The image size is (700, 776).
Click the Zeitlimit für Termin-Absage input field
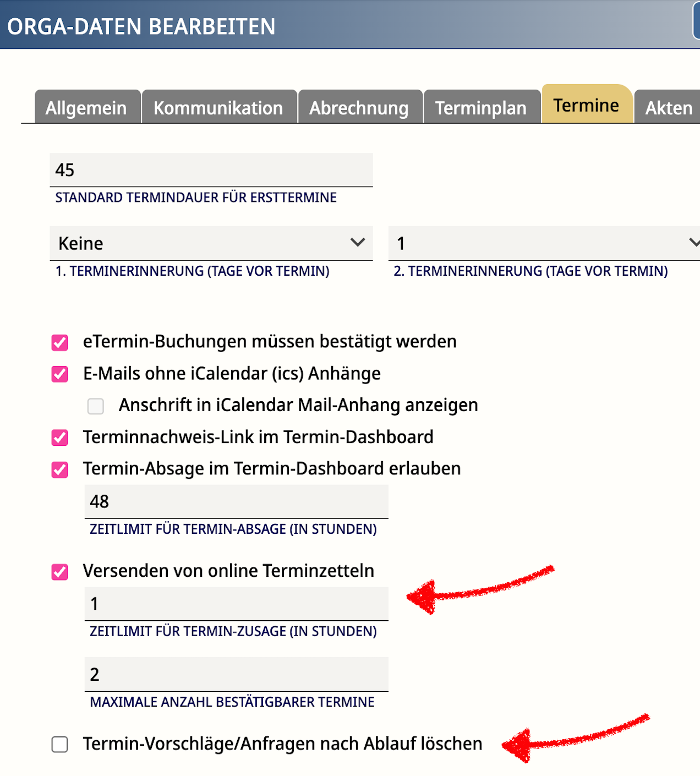coord(236,501)
